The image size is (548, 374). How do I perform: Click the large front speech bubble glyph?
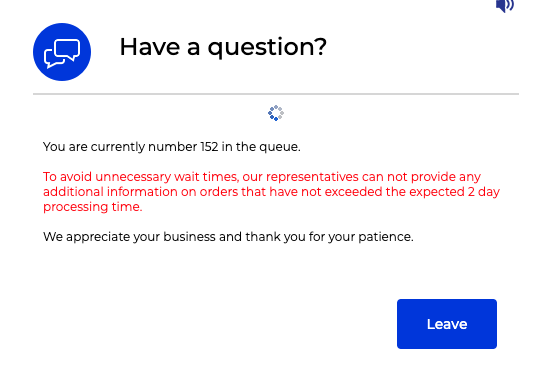[x=68, y=51]
